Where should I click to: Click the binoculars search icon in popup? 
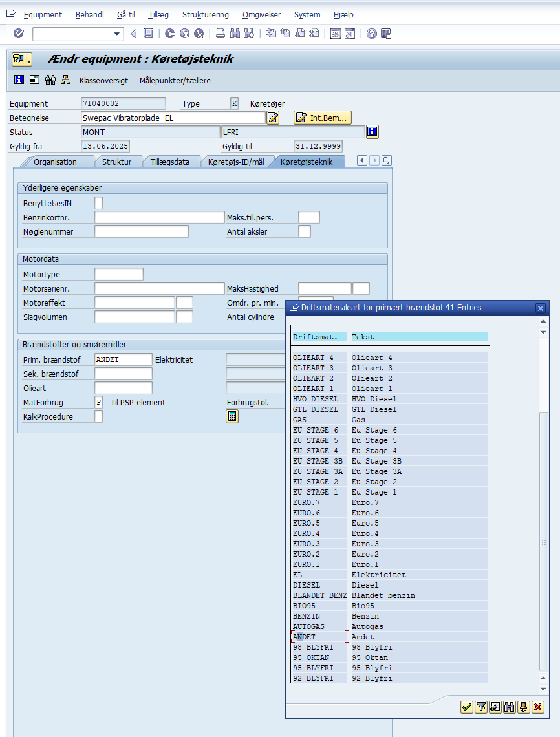click(509, 707)
